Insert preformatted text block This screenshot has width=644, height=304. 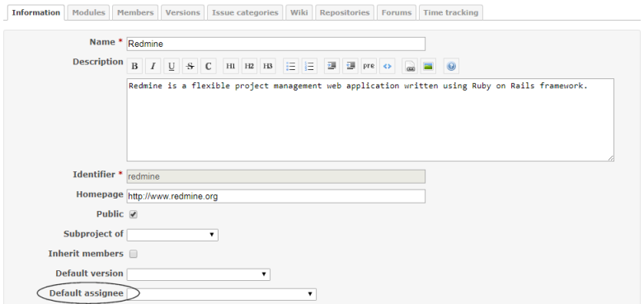point(369,66)
